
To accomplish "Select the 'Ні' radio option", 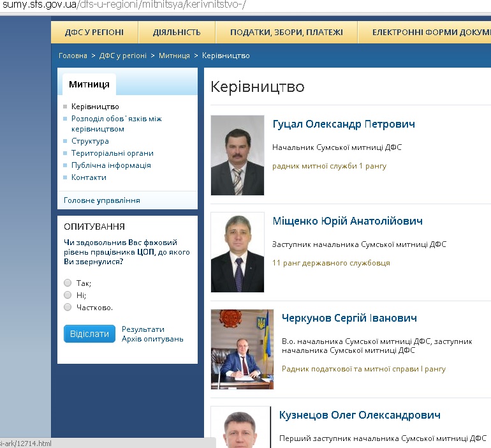I will pos(68,295).
